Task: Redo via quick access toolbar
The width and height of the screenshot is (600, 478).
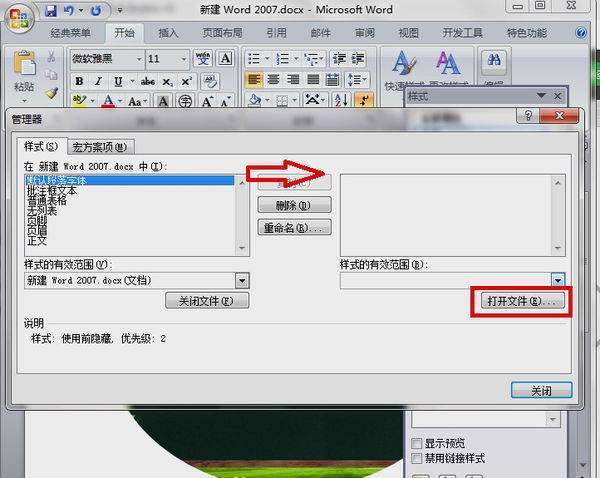Action: [96, 10]
